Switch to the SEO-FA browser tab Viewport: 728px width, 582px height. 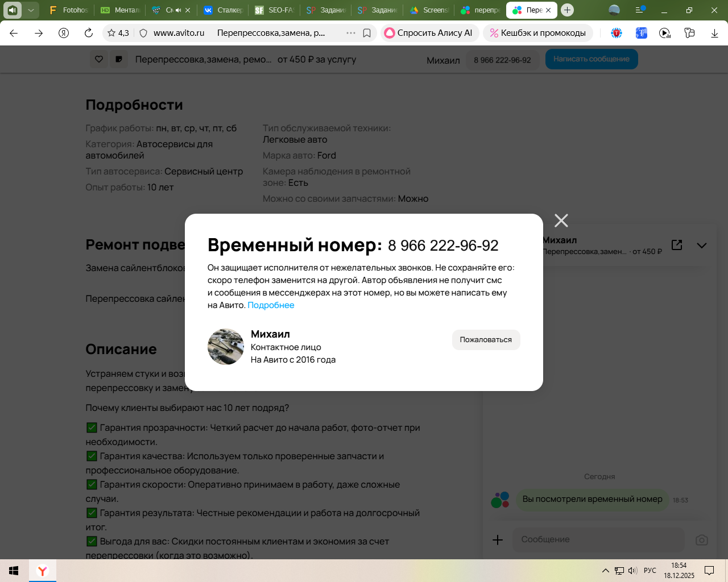coord(275,10)
